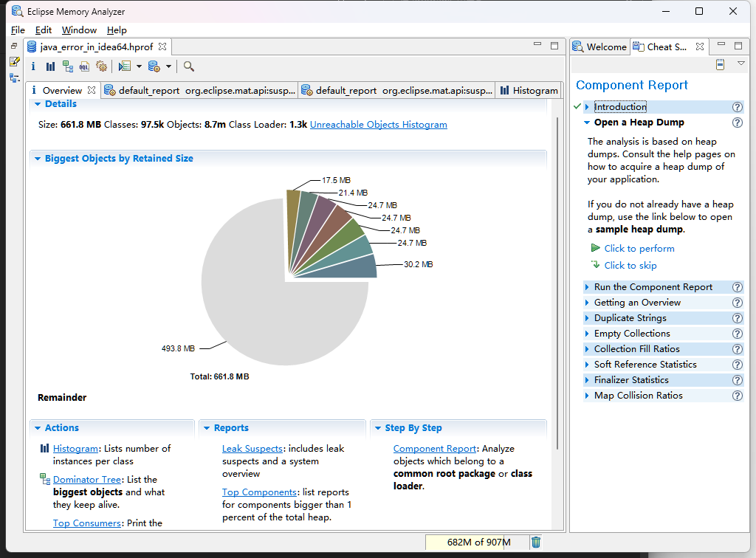Open the Cheat Sheets view menu arrow
756x558 pixels.
pyautogui.click(x=741, y=63)
